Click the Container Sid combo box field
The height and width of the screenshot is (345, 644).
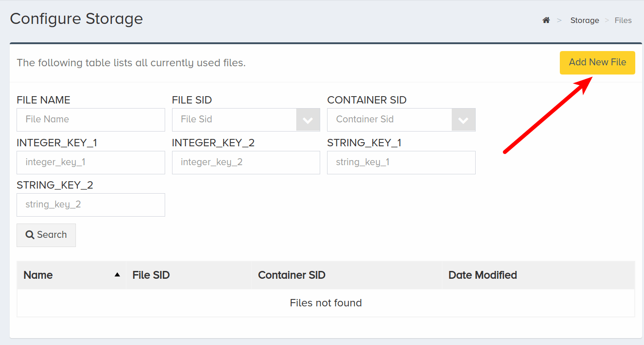[401, 120]
